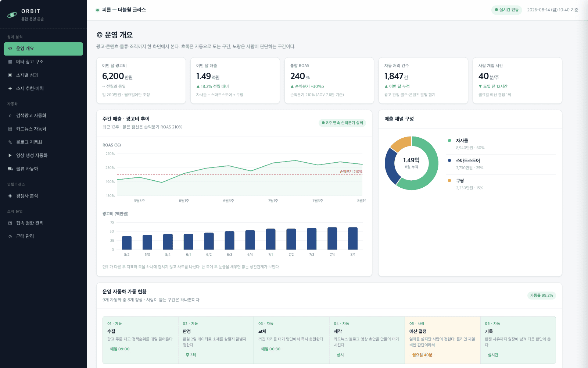Go to 운영 개요 menu item
The image size is (588, 368).
43,49
